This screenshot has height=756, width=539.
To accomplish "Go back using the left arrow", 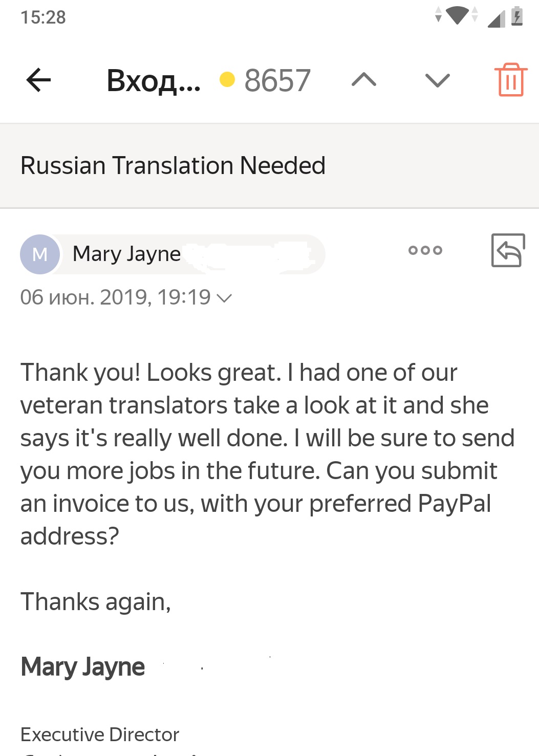I will [x=38, y=80].
